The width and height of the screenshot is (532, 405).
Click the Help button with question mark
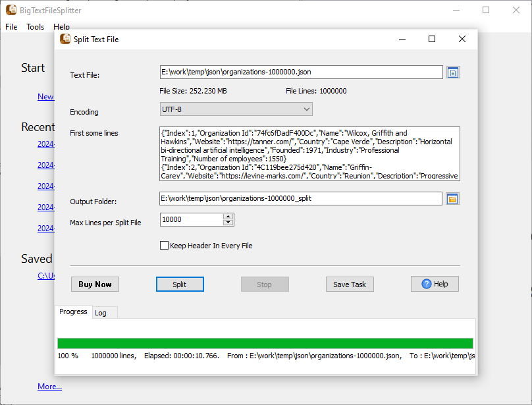(x=435, y=284)
